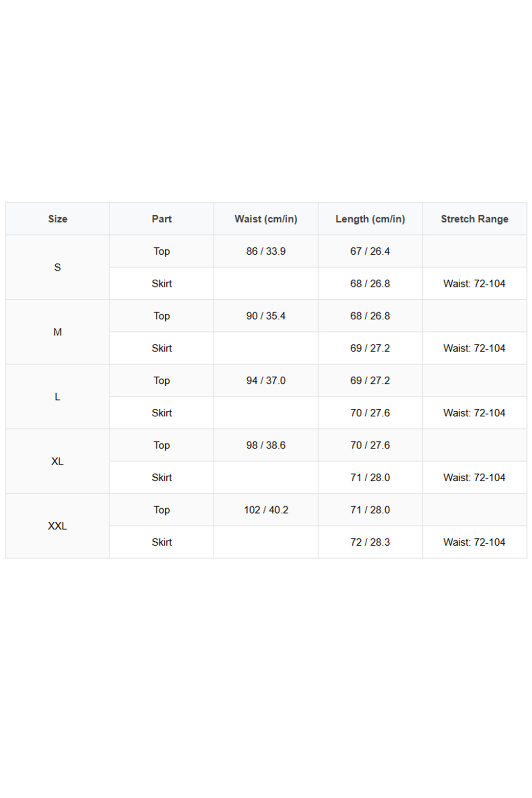
Task: Click the Stretch Range header cell
Action: point(474,219)
